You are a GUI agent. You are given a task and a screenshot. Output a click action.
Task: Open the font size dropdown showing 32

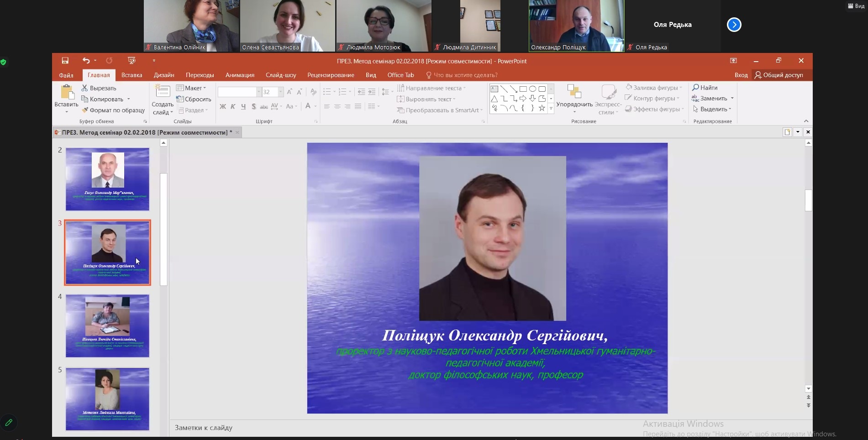[281, 92]
